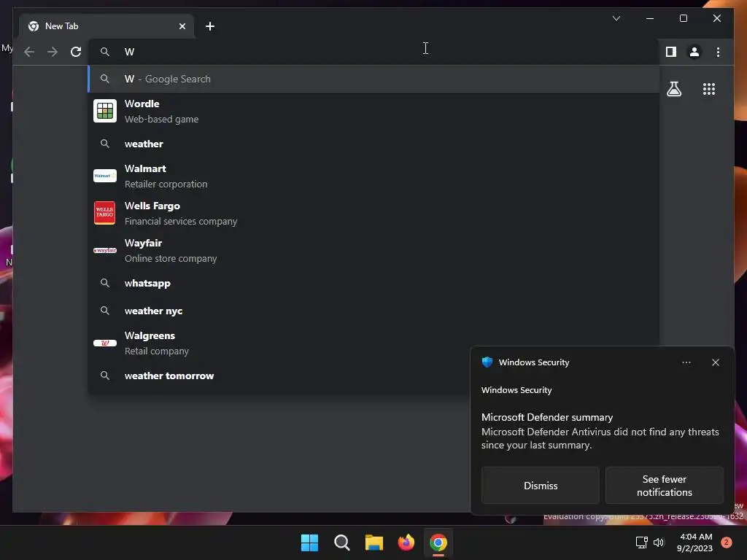Click magnifier icon beside 'whatsapp'
Image resolution: width=747 pixels, height=560 pixels.
105,284
